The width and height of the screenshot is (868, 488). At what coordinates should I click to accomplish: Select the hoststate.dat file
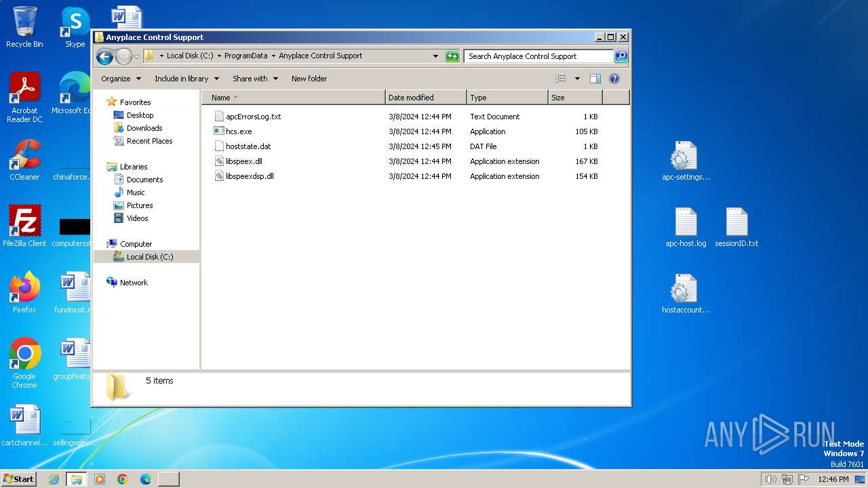(x=248, y=146)
